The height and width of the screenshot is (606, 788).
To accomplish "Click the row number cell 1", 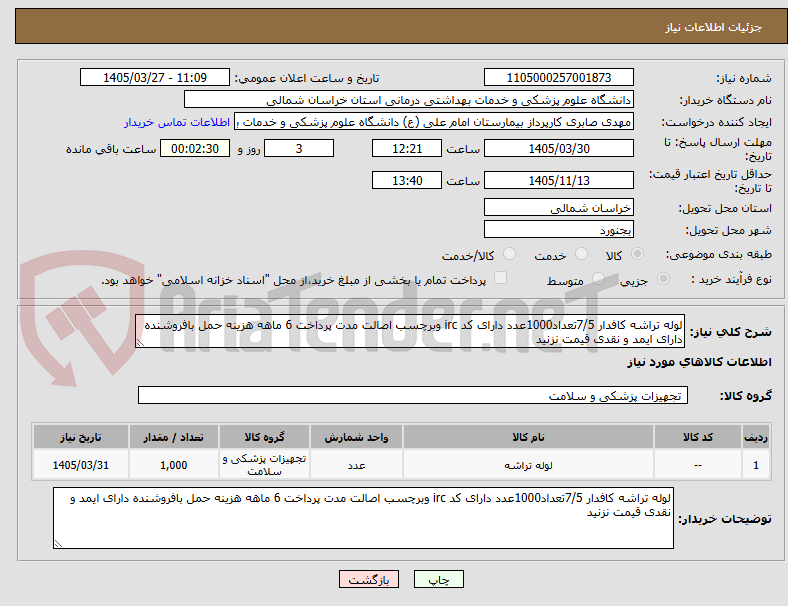I will click(x=755, y=465).
